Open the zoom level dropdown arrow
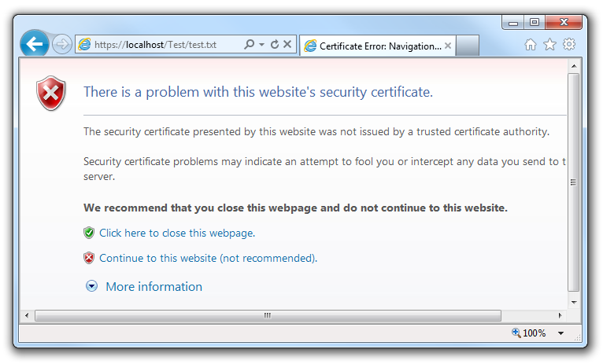The image size is (603, 364). tap(560, 333)
